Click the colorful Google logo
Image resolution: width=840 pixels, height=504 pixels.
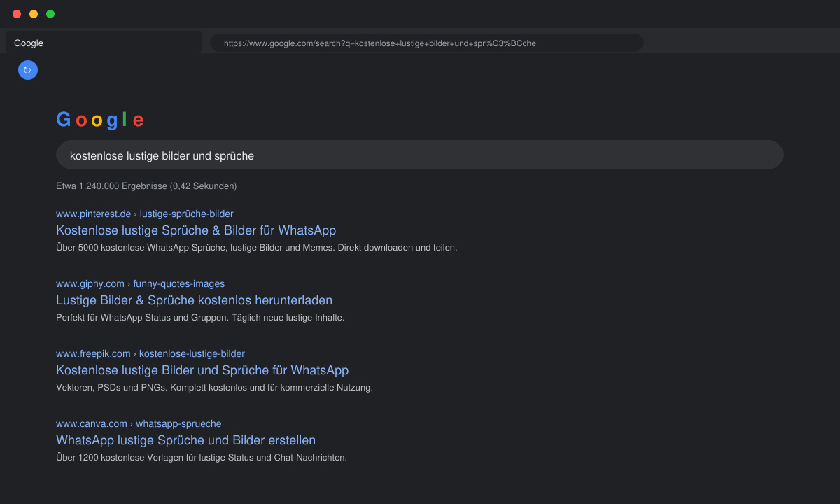coord(100,120)
